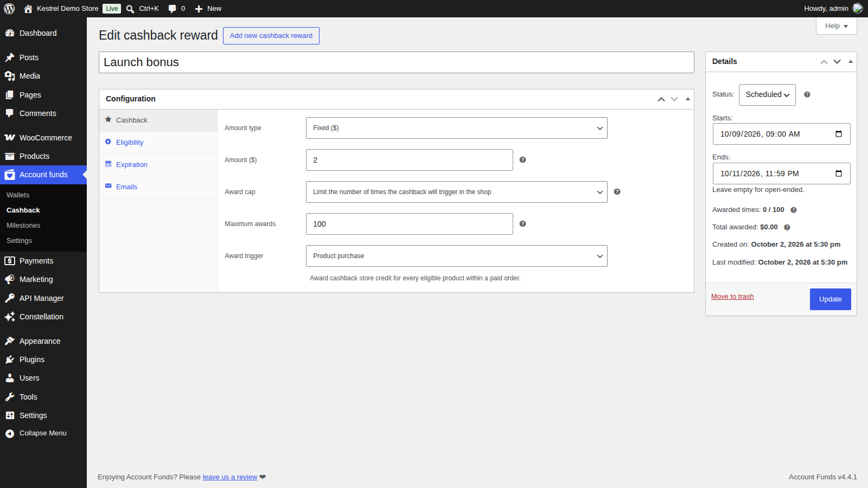Switch to the Cashback tab
Image resolution: width=868 pixels, height=488 pixels.
click(x=158, y=120)
